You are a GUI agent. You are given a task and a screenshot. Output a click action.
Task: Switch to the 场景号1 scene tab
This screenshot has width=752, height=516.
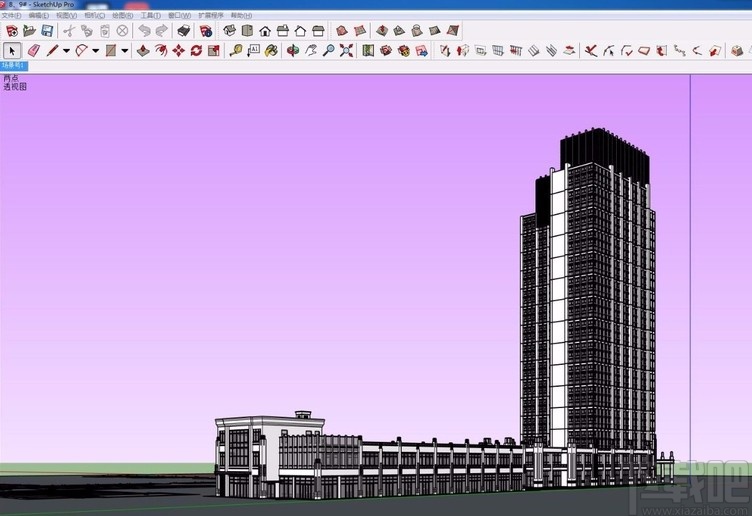click(x=14, y=66)
